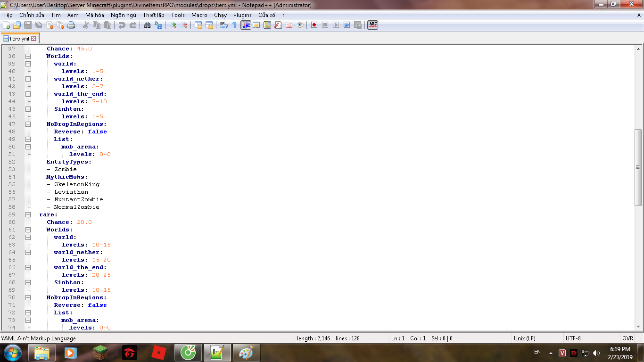Click the scrollbar's up arrow

638,49
